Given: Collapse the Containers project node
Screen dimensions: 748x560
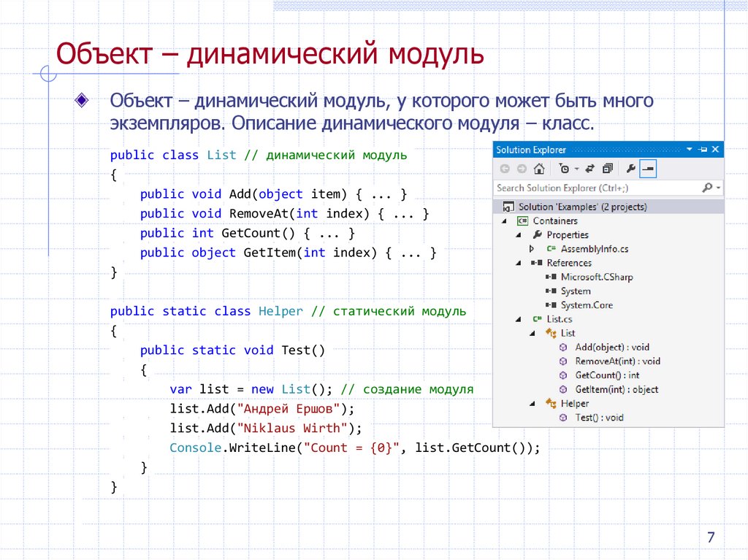Looking at the screenshot, I should click(x=503, y=220).
